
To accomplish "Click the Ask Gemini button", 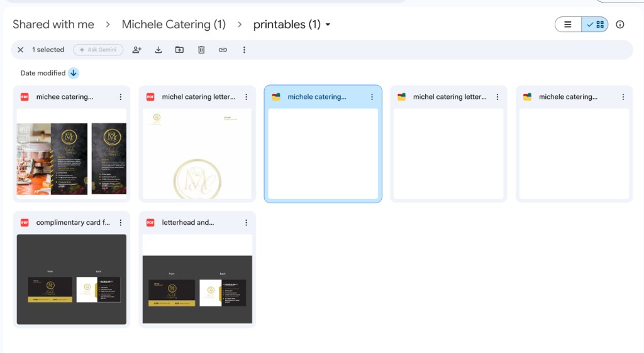I will [x=98, y=50].
